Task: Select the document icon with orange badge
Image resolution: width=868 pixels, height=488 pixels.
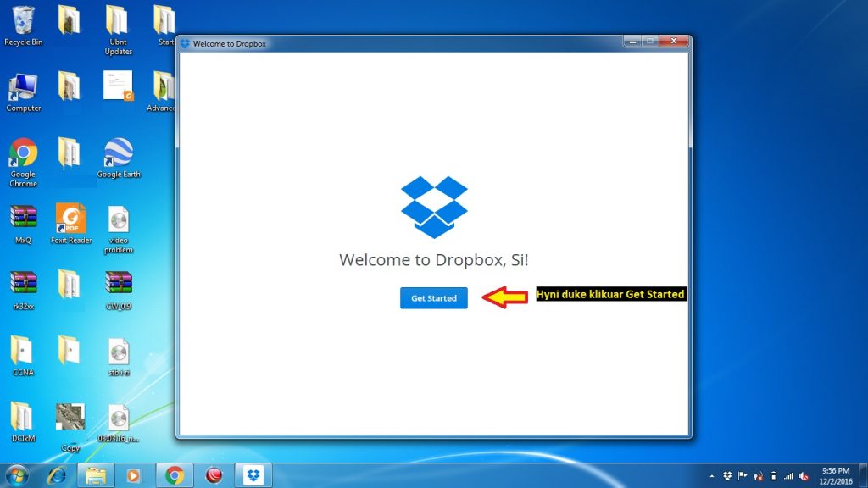Action: pos(118,86)
